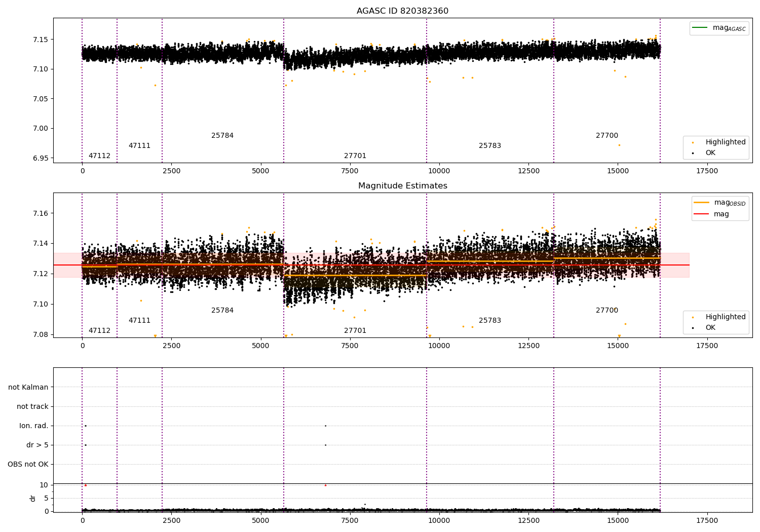Viewport: 760px width, 532px height.
Task: Click the 'Ion. rad.' axis label
Action: tap(34, 426)
